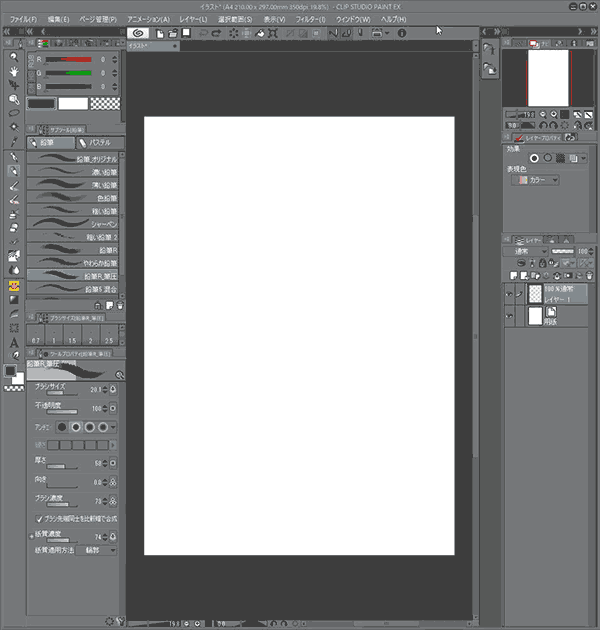Select the second anti-aliasing option
The height and width of the screenshot is (630, 600).
point(76,427)
